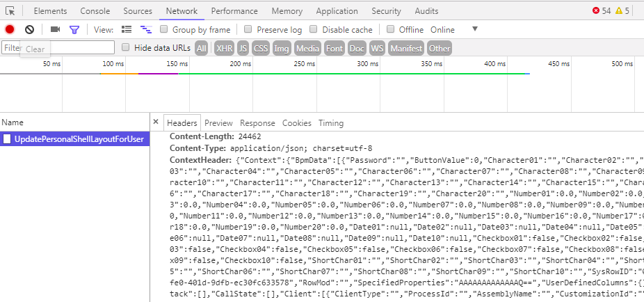Switch to large request rows view icon

127,30
